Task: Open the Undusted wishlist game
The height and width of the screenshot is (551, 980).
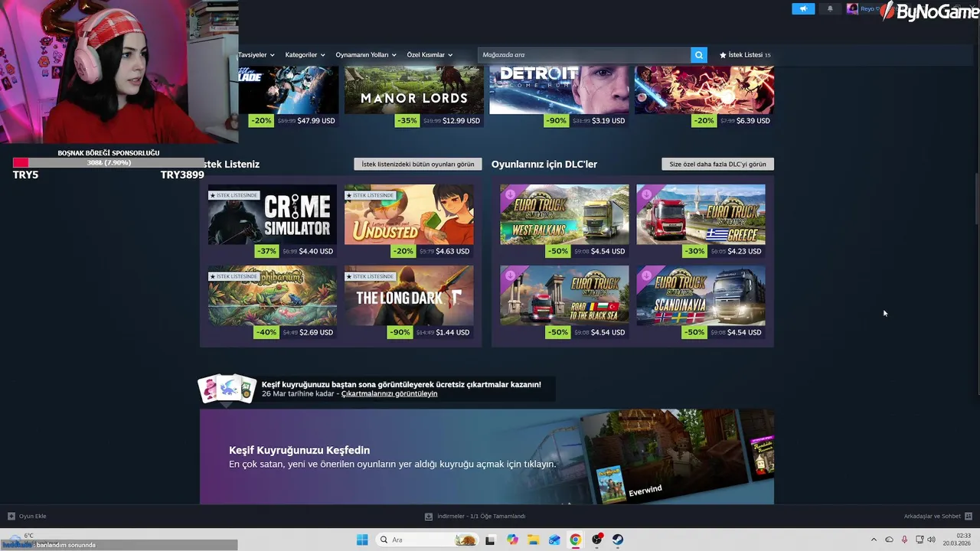Action: click(x=409, y=214)
